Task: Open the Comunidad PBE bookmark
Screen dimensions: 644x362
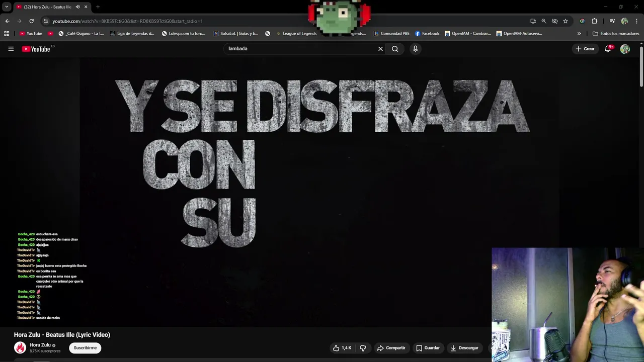Action: [392, 34]
